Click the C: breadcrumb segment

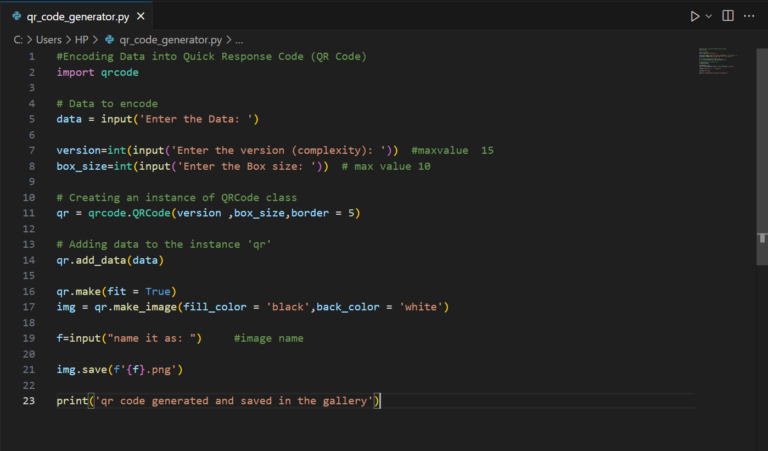18,40
